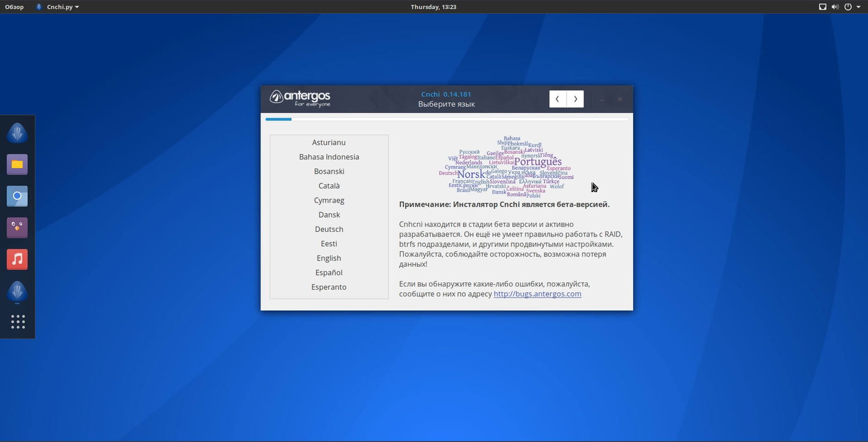Launch the music player dock icon
This screenshot has height=442, width=868.
[x=17, y=259]
